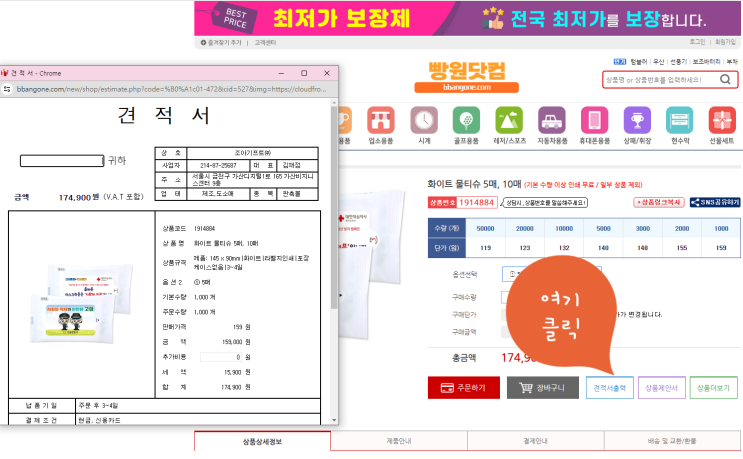
Task: Open the 상품제안서 proposal button
Action: pyautogui.click(x=661, y=387)
